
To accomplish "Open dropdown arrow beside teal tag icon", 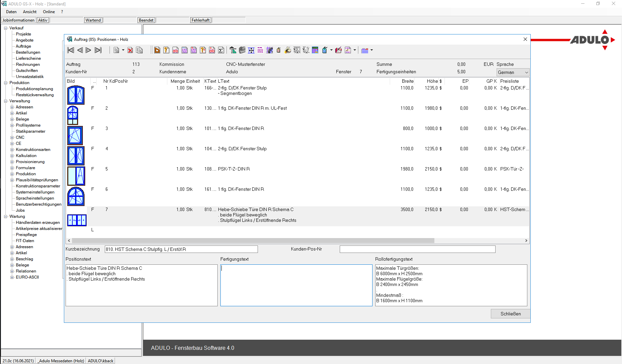I will pos(331,50).
